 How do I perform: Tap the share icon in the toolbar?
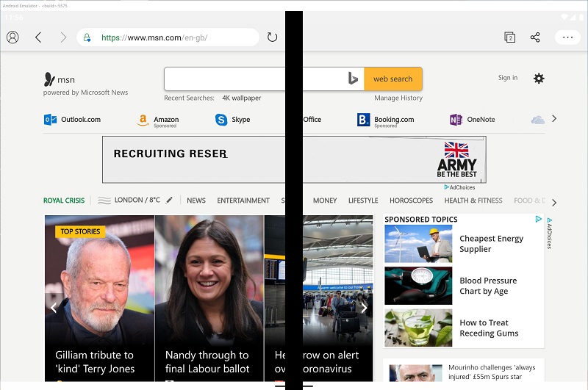tap(535, 37)
